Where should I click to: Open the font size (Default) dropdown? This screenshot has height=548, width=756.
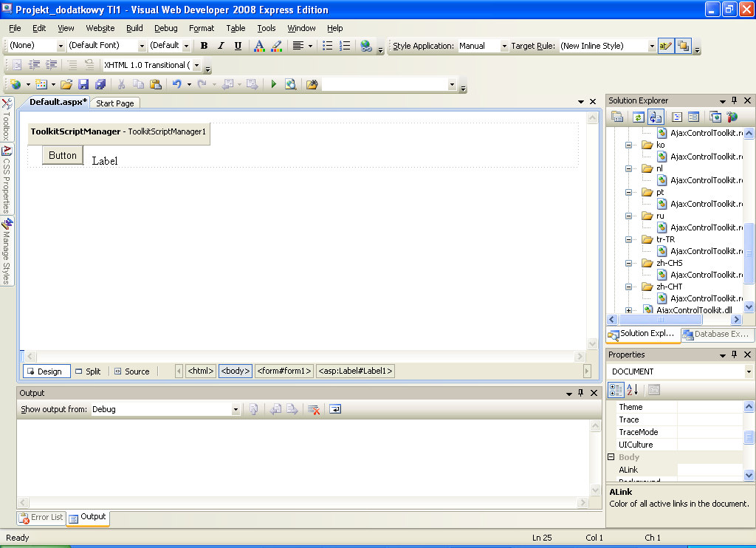(x=186, y=46)
